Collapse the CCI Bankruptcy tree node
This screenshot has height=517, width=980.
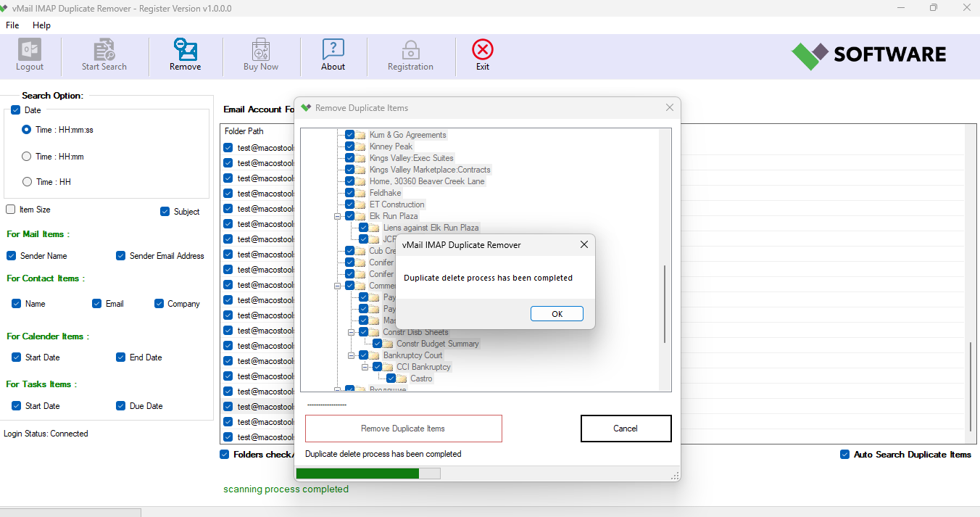(365, 367)
